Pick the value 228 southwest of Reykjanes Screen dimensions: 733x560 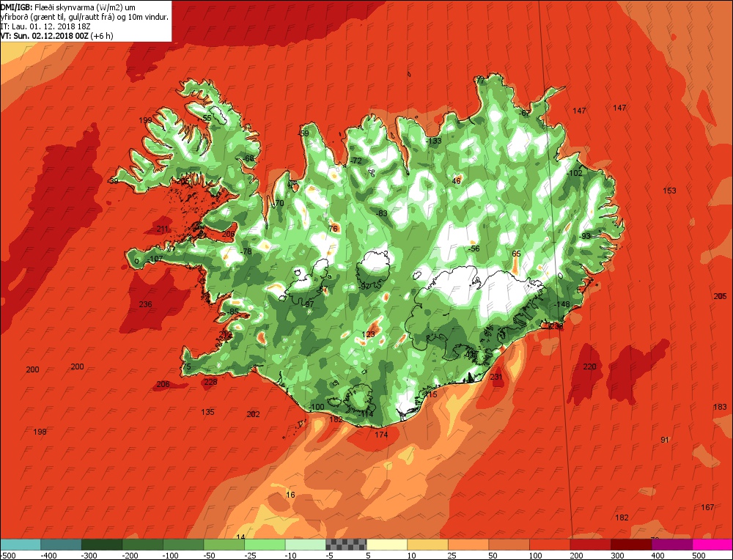211,382
